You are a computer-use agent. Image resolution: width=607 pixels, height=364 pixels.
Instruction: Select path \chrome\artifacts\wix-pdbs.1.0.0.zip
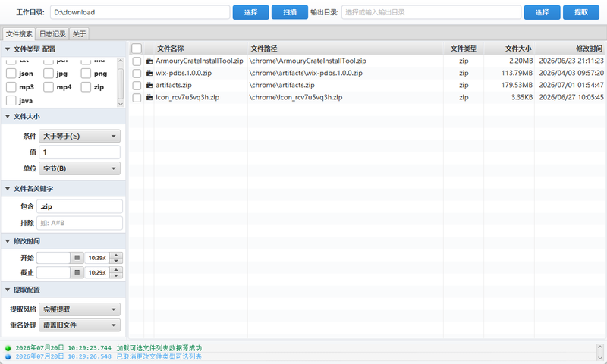click(306, 73)
